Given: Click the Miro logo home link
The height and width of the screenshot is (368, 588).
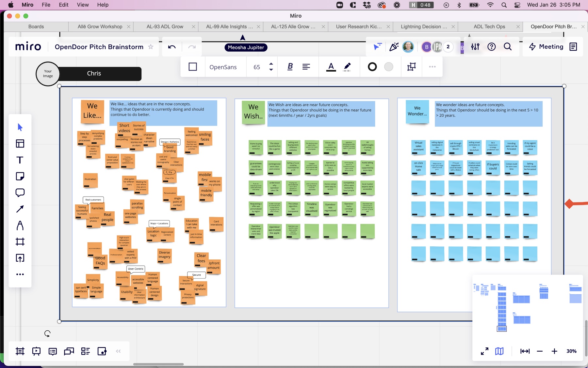Looking at the screenshot, I should (x=28, y=47).
